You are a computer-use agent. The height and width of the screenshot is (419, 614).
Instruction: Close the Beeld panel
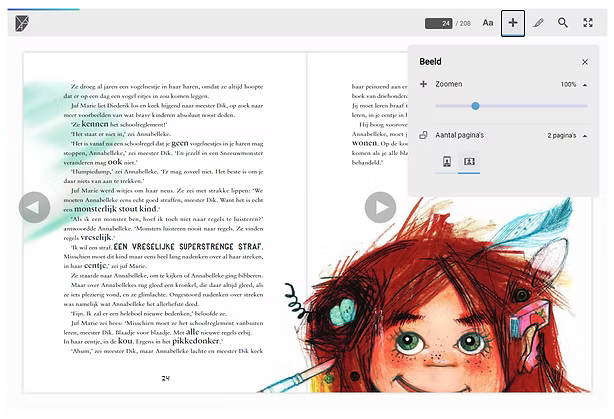click(585, 62)
